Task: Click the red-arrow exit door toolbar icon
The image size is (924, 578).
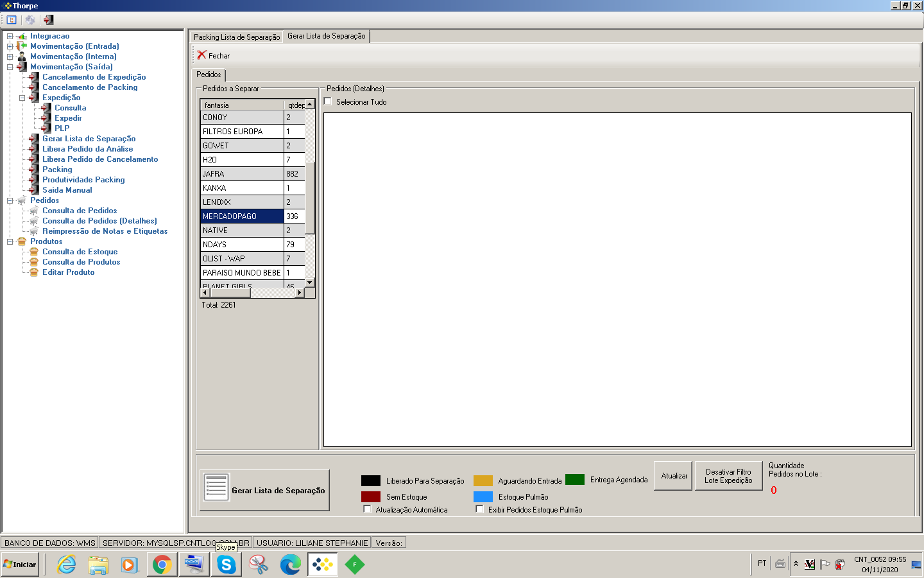Action: pos(49,20)
